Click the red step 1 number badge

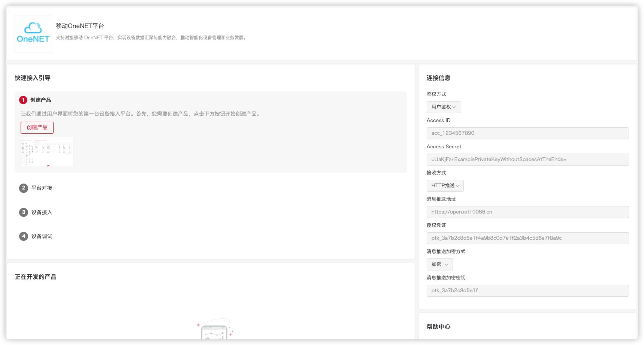23,100
